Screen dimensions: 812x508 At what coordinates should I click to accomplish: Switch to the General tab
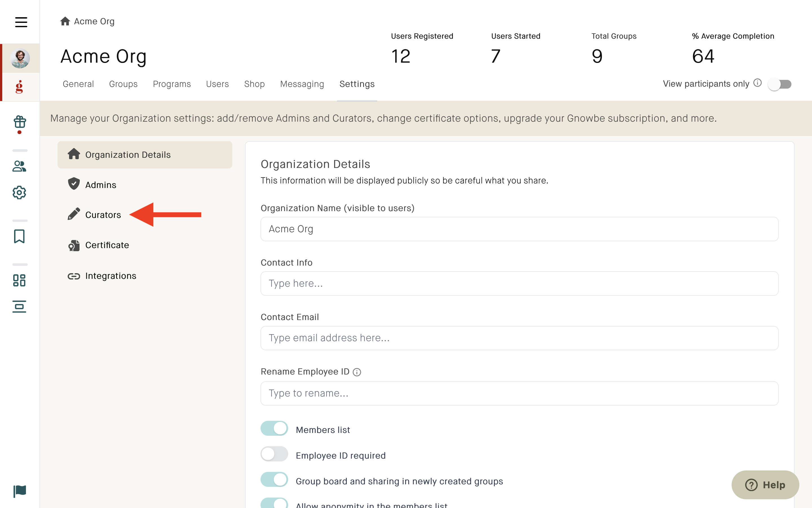[x=78, y=84]
